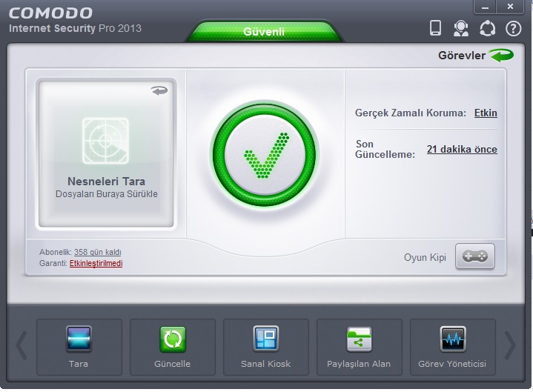The width and height of the screenshot is (533, 392).
Task: Click the share/refresh circular icon in header
Action: pos(488,29)
